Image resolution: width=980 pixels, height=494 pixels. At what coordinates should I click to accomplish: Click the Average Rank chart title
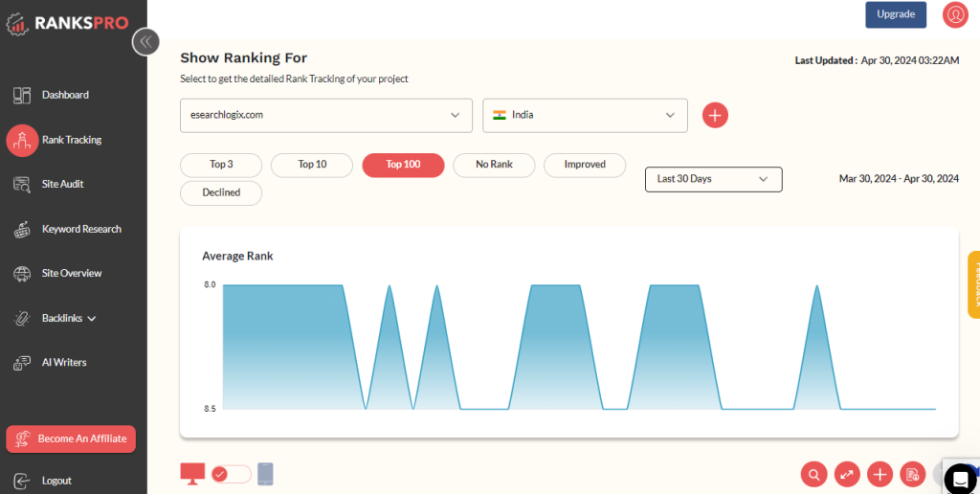(x=237, y=257)
